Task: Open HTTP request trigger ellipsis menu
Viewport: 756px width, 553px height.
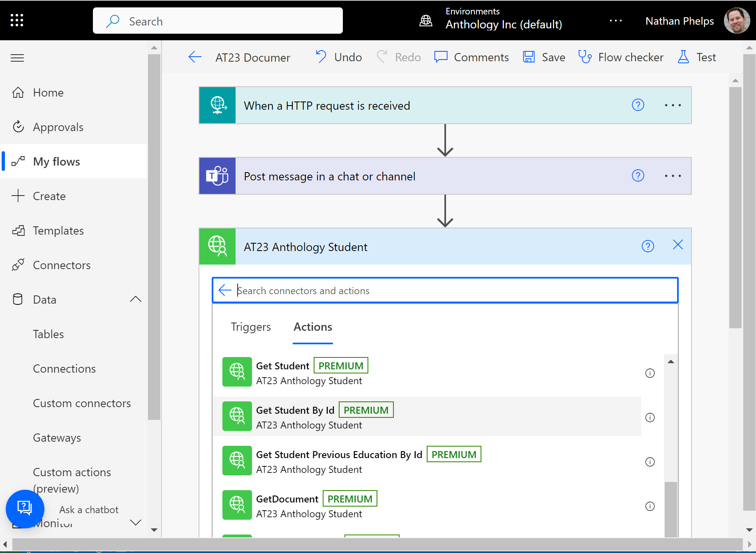Action: pyautogui.click(x=673, y=105)
